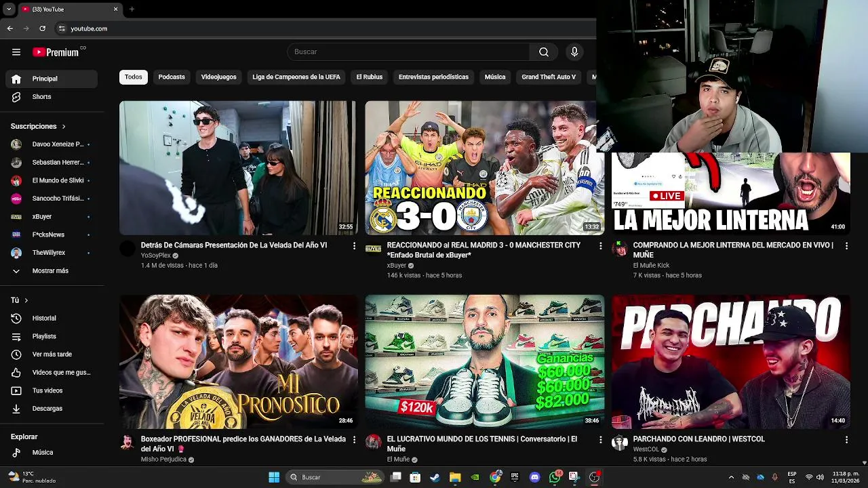The height and width of the screenshot is (488, 868).
Task: Open Discord from the taskbar
Action: tap(535, 477)
